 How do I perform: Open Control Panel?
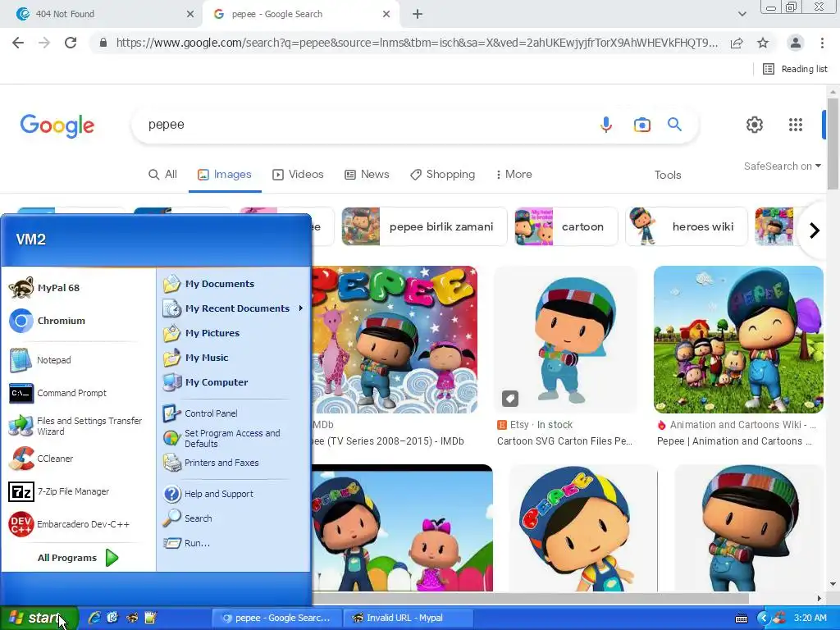point(234,413)
